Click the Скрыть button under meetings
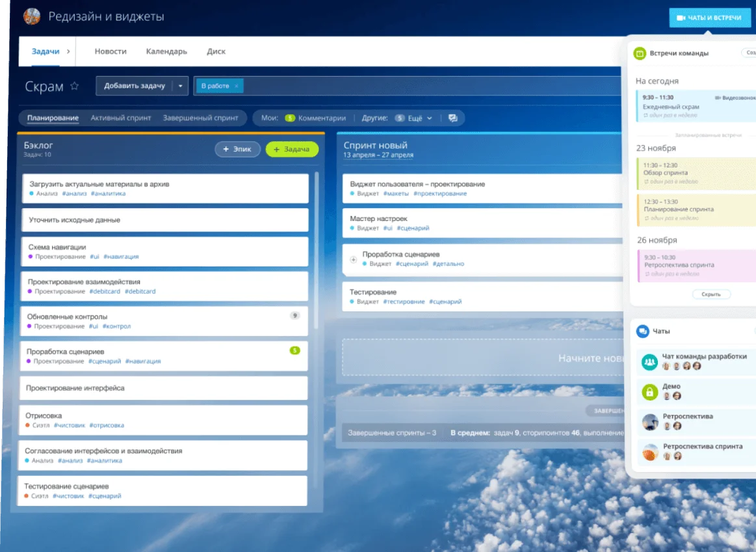Screen dimensions: 756x552 pos(711,295)
